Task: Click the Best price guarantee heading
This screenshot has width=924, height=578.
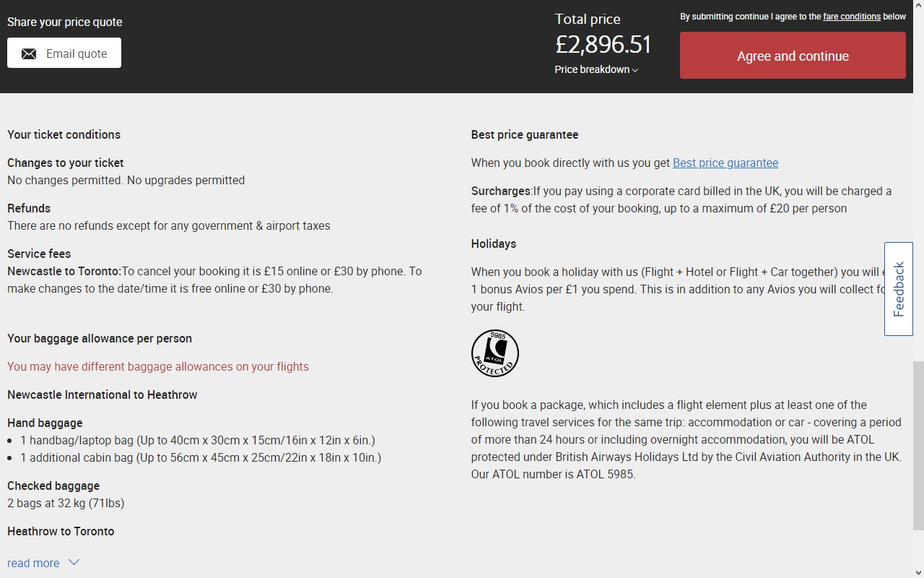Action: pos(525,135)
